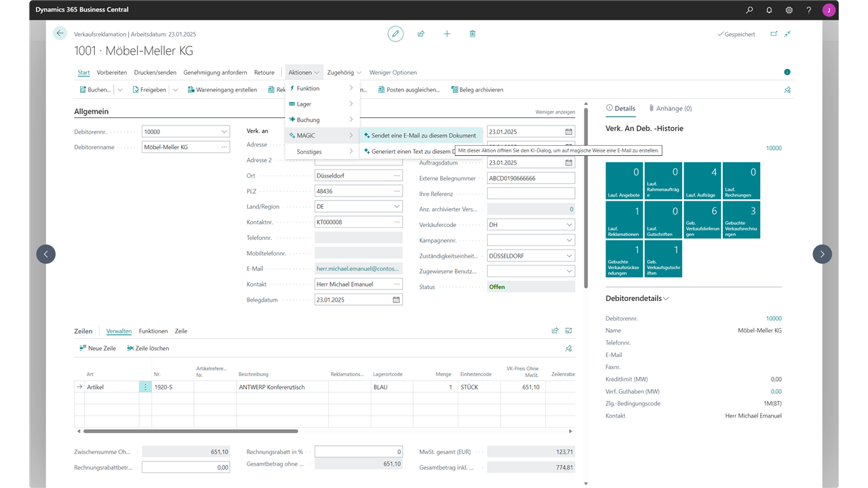Create a new document with the plus icon
The height and width of the screenshot is (488, 868).
click(x=447, y=34)
